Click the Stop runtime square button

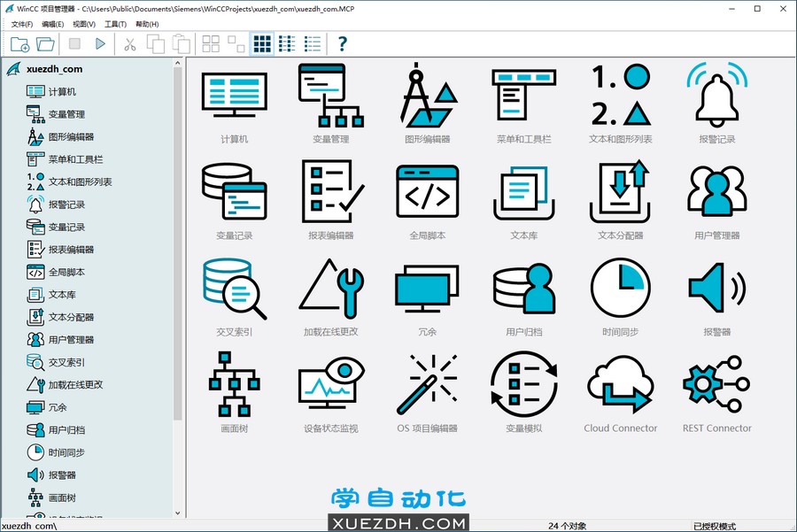pyautogui.click(x=74, y=43)
